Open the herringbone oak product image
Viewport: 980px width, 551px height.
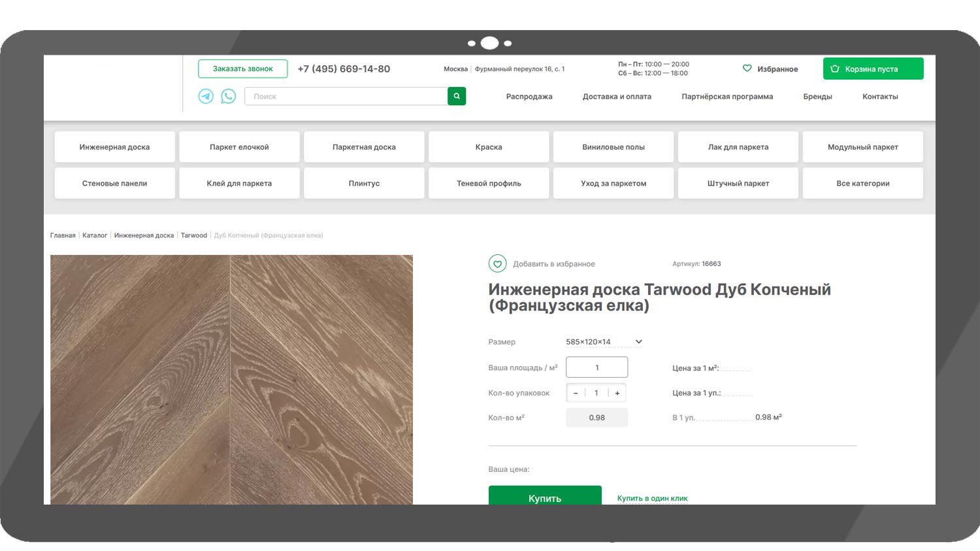point(231,379)
